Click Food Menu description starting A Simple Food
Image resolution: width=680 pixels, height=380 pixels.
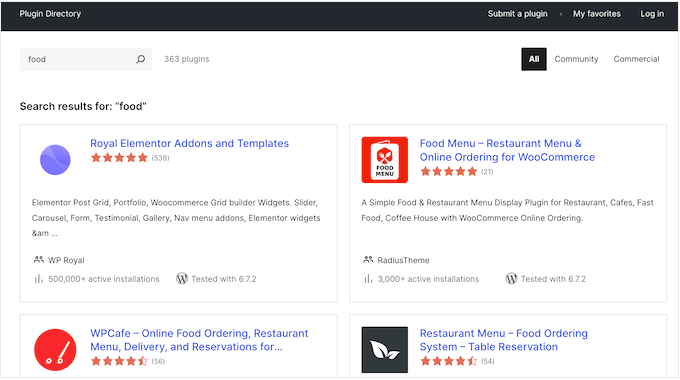[x=507, y=210]
